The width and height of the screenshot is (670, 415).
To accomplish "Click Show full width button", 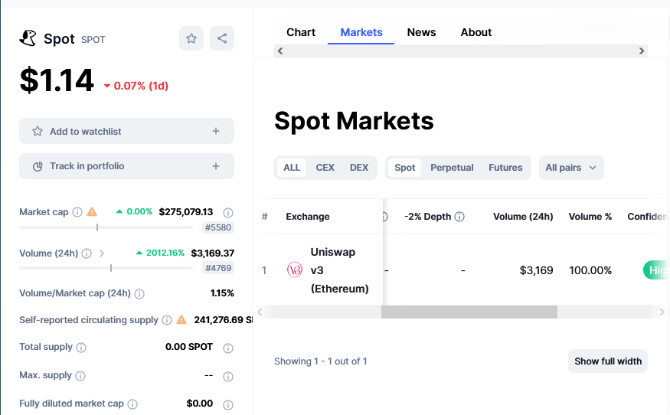I will point(608,361).
